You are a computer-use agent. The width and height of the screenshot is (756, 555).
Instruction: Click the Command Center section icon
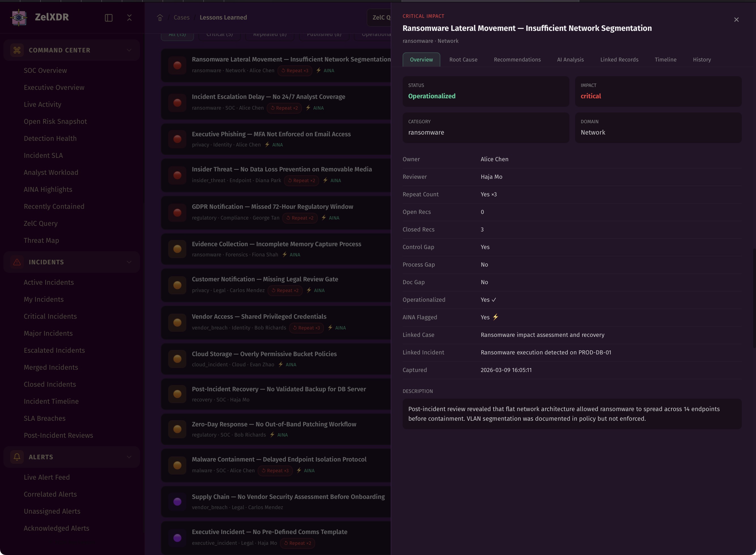[x=17, y=50]
